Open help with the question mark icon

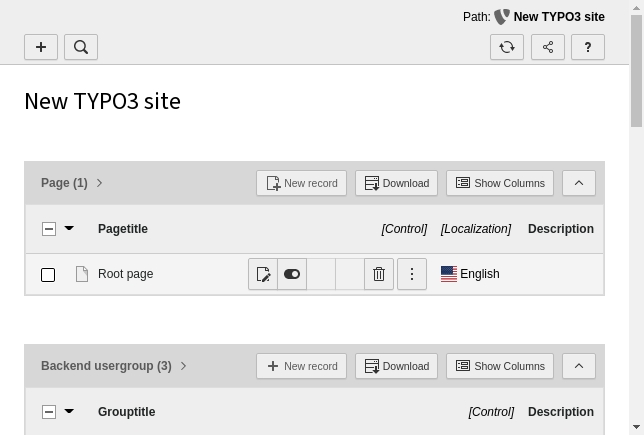point(588,47)
